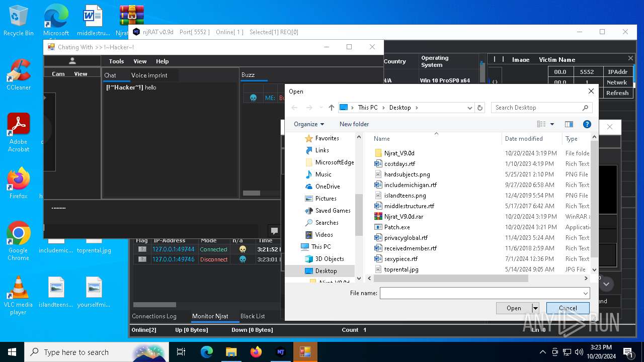Image resolution: width=644 pixels, height=362 pixels.
Task: Click njRAT app icon in taskbar
Action: click(x=280, y=352)
